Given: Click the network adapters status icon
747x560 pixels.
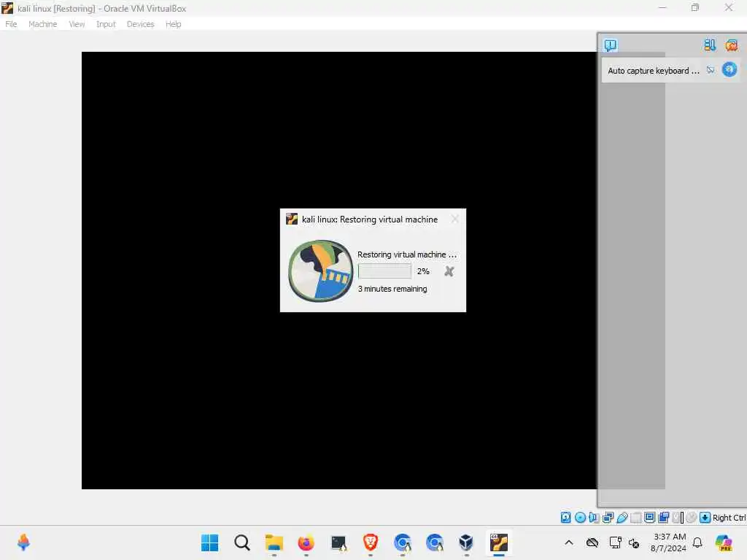Looking at the screenshot, I should tap(608, 518).
